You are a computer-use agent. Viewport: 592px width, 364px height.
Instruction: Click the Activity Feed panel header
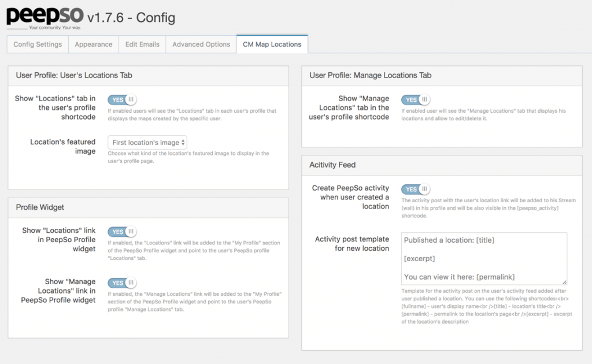(332, 165)
